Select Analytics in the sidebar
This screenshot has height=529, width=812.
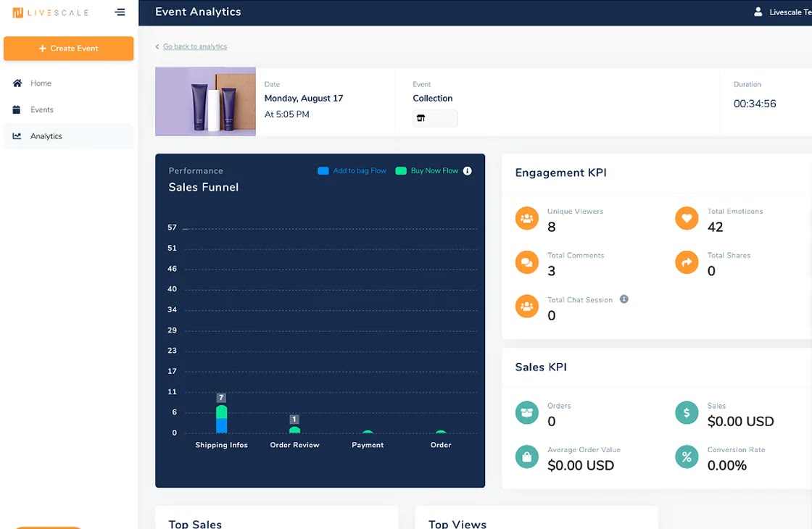tap(68, 136)
